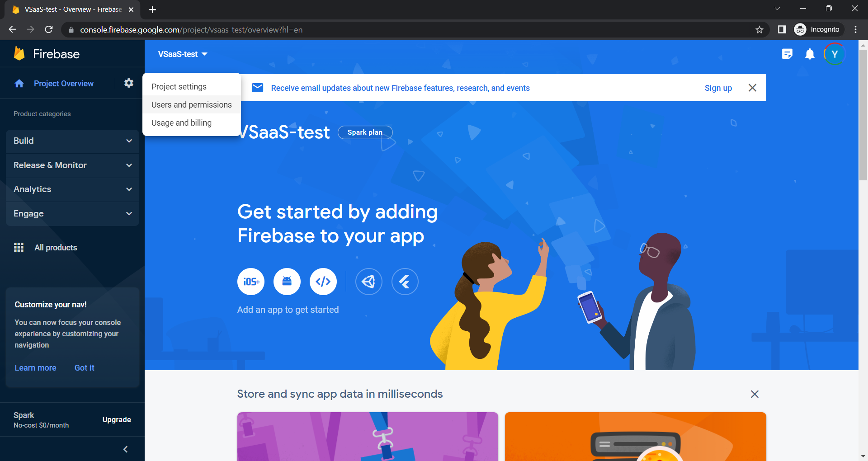This screenshot has height=461, width=868.
Task: Add an Android app to the project
Action: pos(287,282)
